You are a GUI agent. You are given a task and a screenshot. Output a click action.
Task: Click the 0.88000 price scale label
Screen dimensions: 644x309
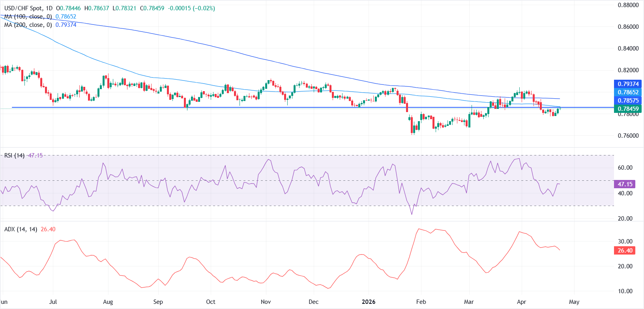tap(628, 5)
